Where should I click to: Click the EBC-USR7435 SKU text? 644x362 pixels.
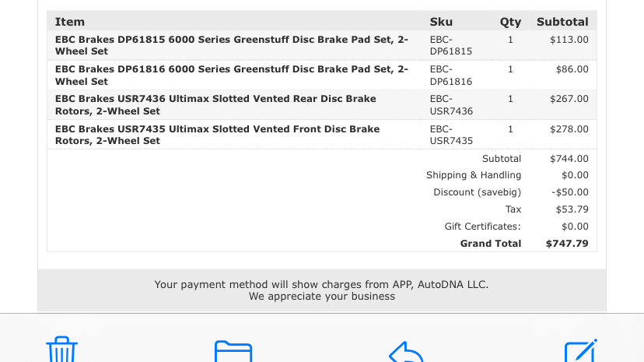point(451,135)
